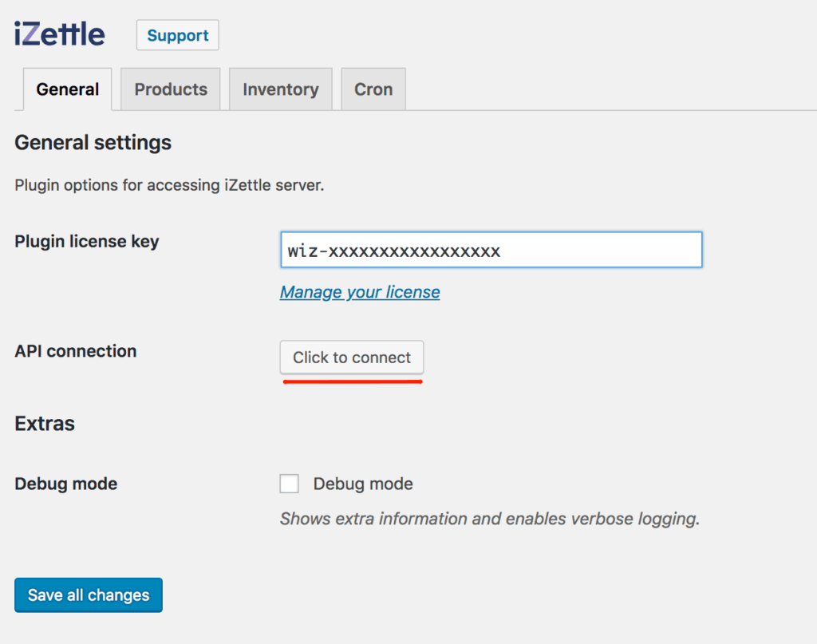Click the Debug mode text beside the checkbox

[x=363, y=484]
